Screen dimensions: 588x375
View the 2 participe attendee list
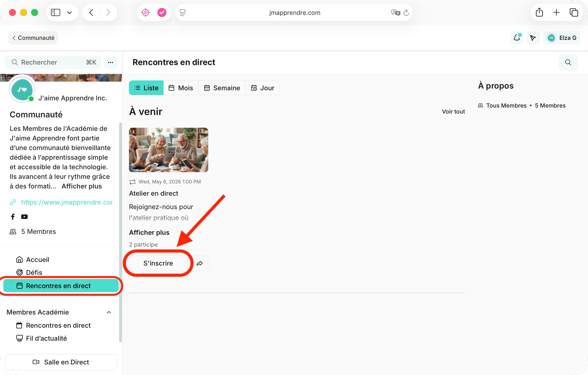click(143, 244)
